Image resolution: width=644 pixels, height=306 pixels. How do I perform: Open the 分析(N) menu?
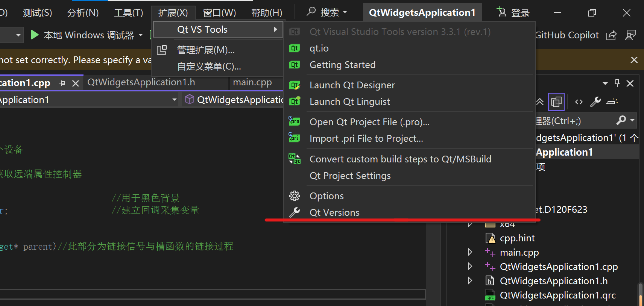click(83, 13)
